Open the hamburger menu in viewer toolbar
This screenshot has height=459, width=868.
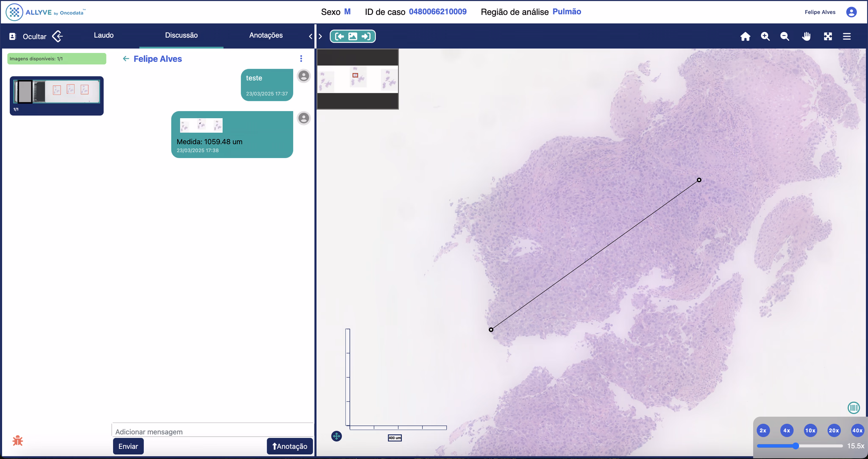[847, 36]
